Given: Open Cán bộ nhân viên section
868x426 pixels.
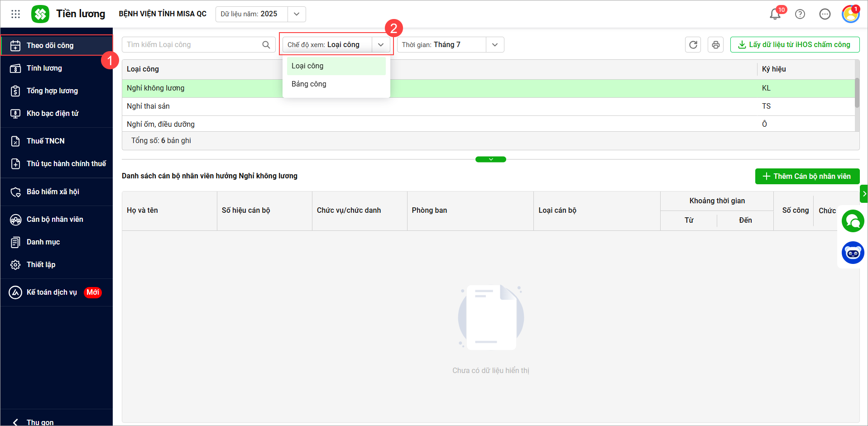Looking at the screenshot, I should 57,219.
